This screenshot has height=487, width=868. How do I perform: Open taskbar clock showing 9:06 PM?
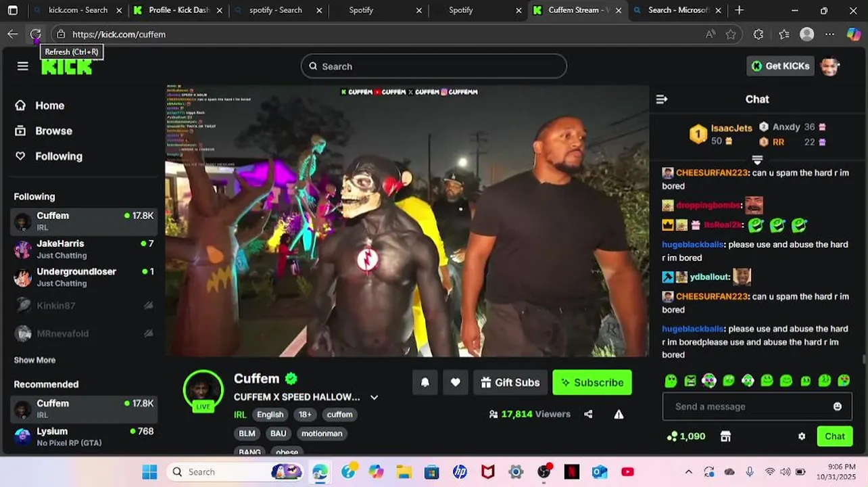click(x=836, y=471)
